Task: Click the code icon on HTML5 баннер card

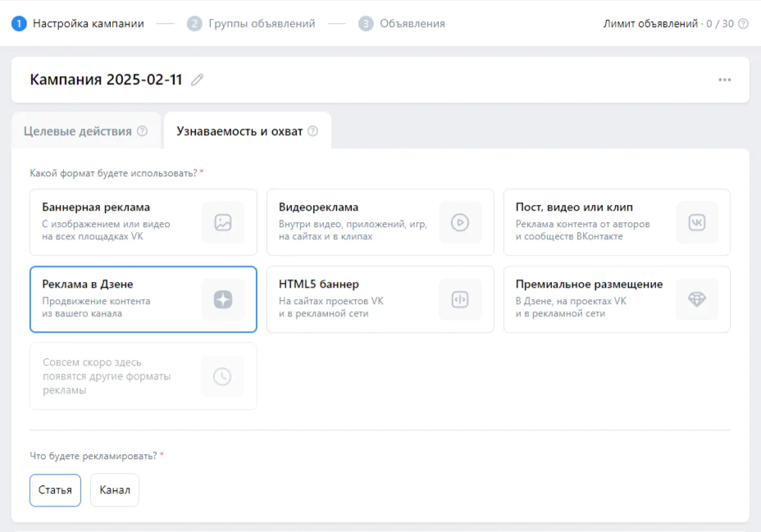Action: 459,299
